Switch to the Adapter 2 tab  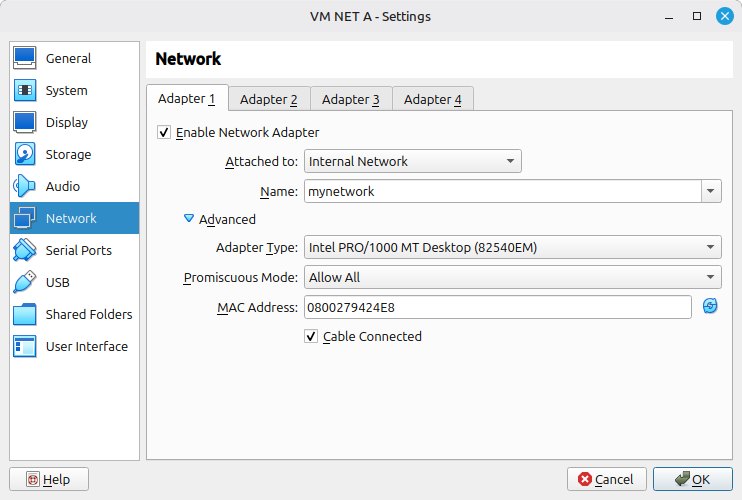268,99
